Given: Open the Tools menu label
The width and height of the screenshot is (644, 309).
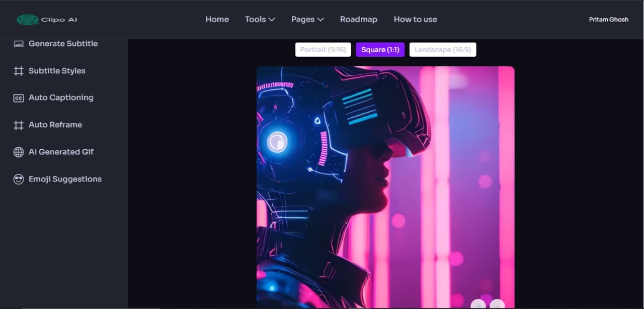Looking at the screenshot, I should tap(255, 19).
